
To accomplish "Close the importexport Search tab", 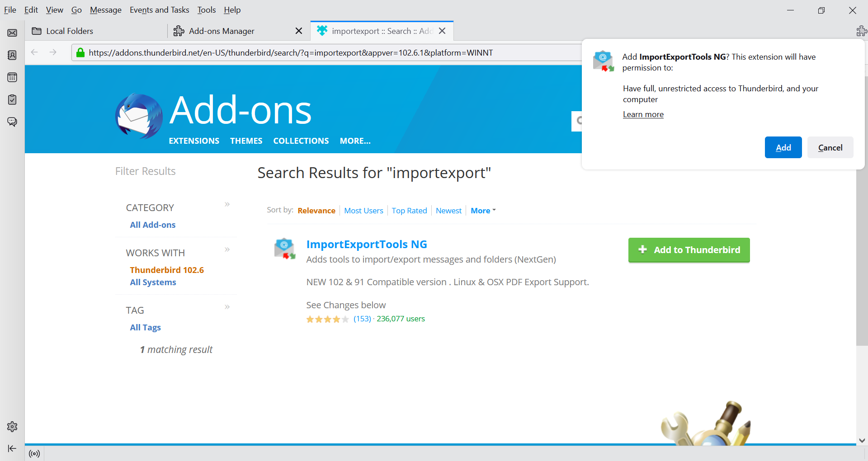I will click(x=442, y=31).
